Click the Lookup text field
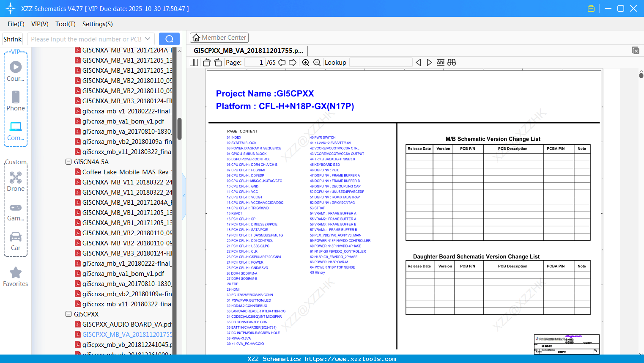The width and height of the screenshot is (644, 363). pos(381,62)
